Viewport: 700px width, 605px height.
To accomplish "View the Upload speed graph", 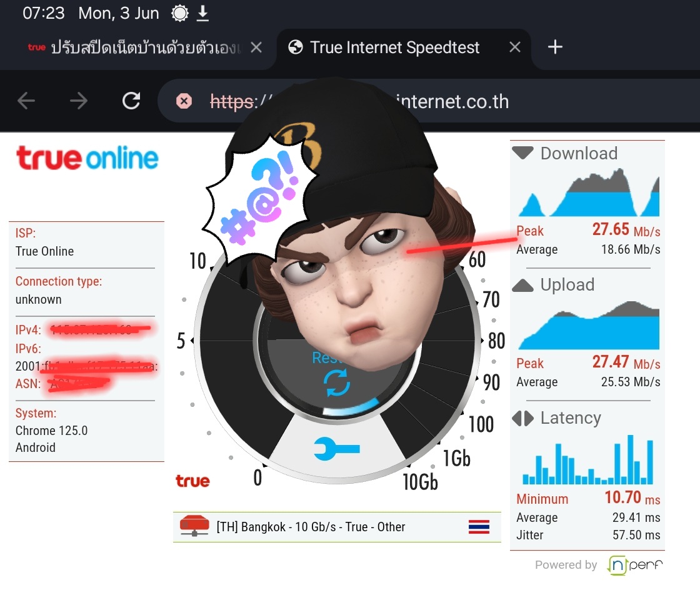I will click(588, 326).
